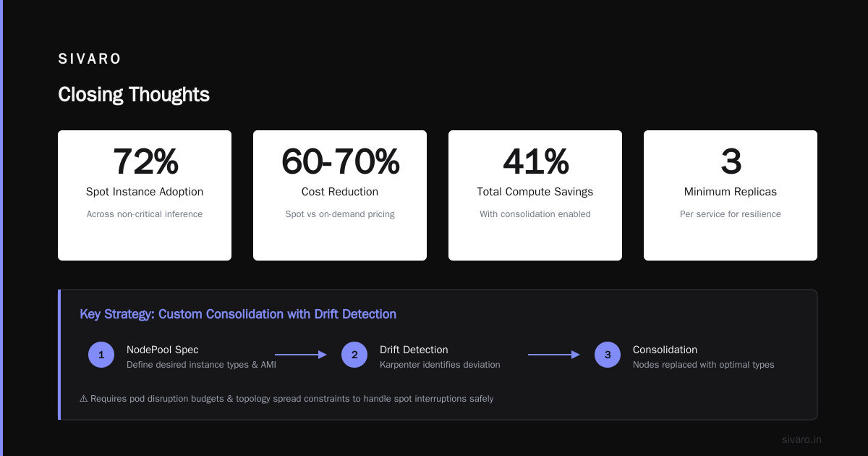Select the Minimum Replicas card
This screenshot has height=456, width=868.
coord(731,195)
